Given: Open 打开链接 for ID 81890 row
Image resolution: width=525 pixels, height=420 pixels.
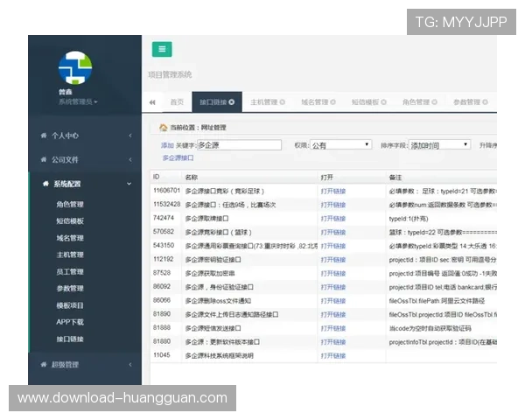Looking at the screenshot, I should (x=333, y=315).
